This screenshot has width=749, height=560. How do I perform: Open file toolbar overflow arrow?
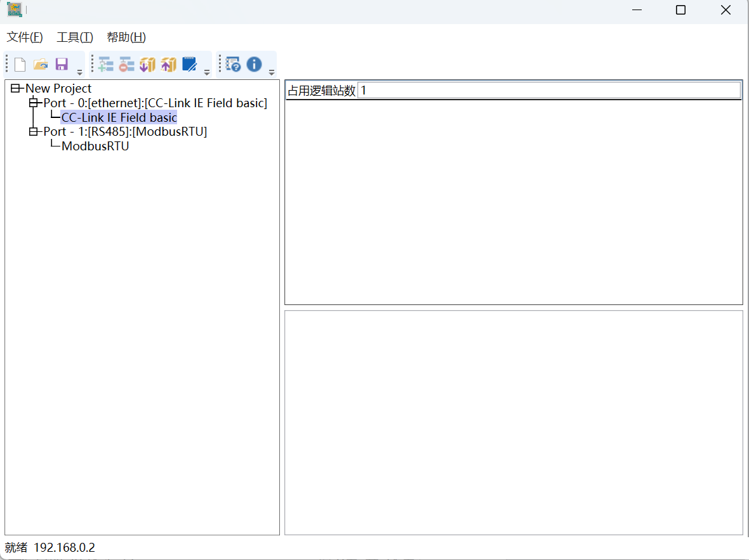point(80,72)
